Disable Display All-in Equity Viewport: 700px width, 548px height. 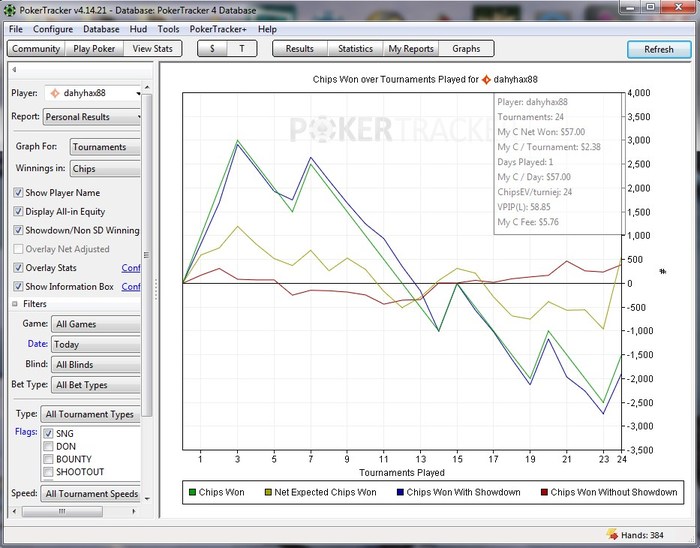pos(18,211)
